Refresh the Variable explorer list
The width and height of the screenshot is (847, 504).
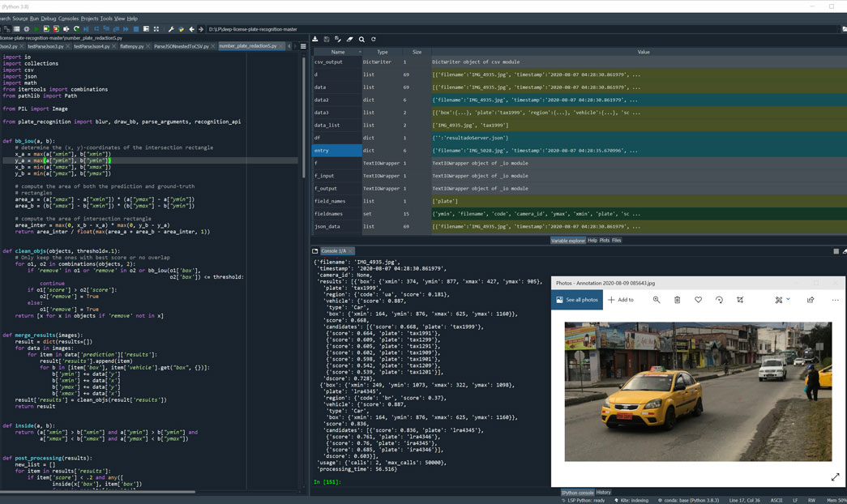(x=374, y=39)
